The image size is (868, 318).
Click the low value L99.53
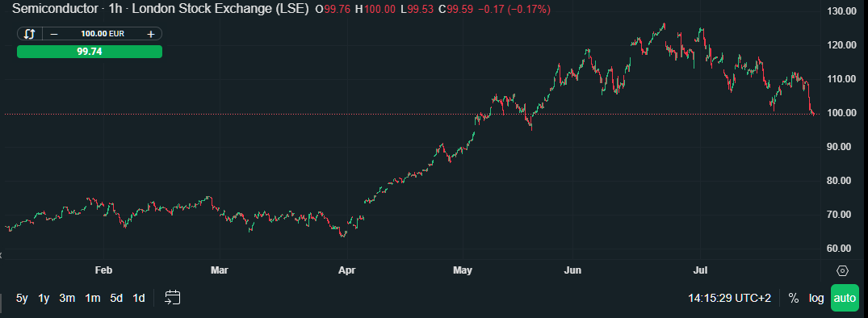(417, 10)
